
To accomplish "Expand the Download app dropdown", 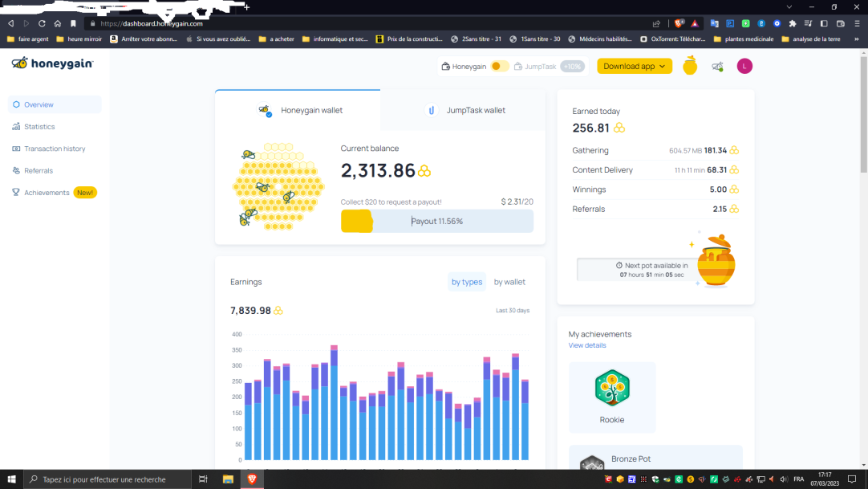I will click(635, 67).
